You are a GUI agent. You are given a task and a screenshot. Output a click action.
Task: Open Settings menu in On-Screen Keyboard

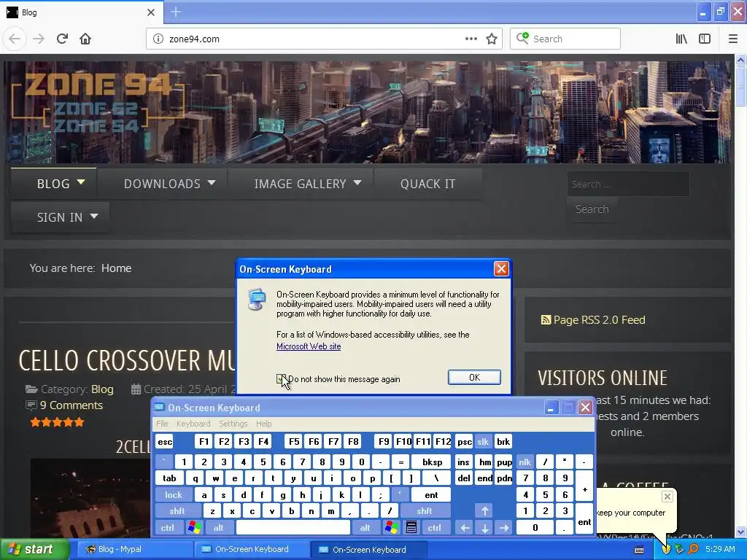point(233,424)
